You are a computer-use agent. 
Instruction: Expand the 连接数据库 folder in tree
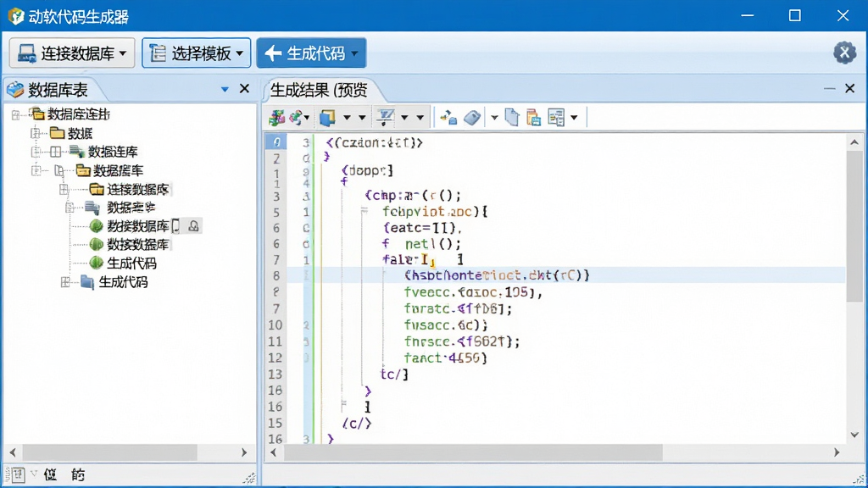(x=64, y=190)
